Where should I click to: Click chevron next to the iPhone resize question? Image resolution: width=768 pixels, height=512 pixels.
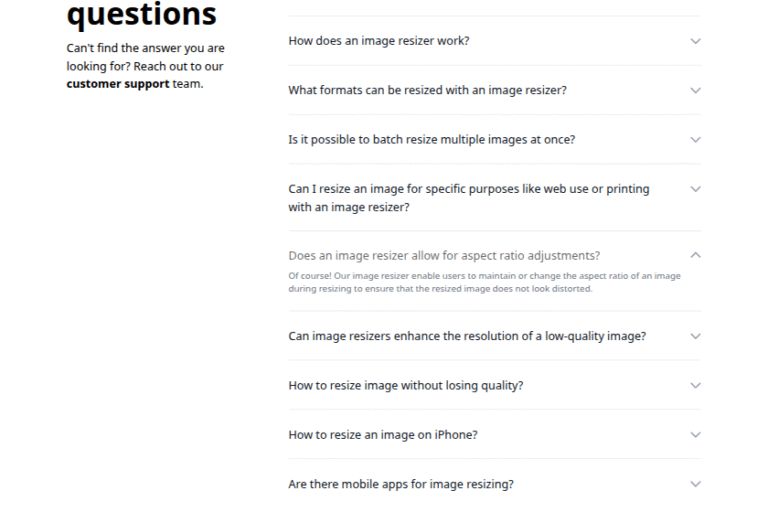coord(696,435)
